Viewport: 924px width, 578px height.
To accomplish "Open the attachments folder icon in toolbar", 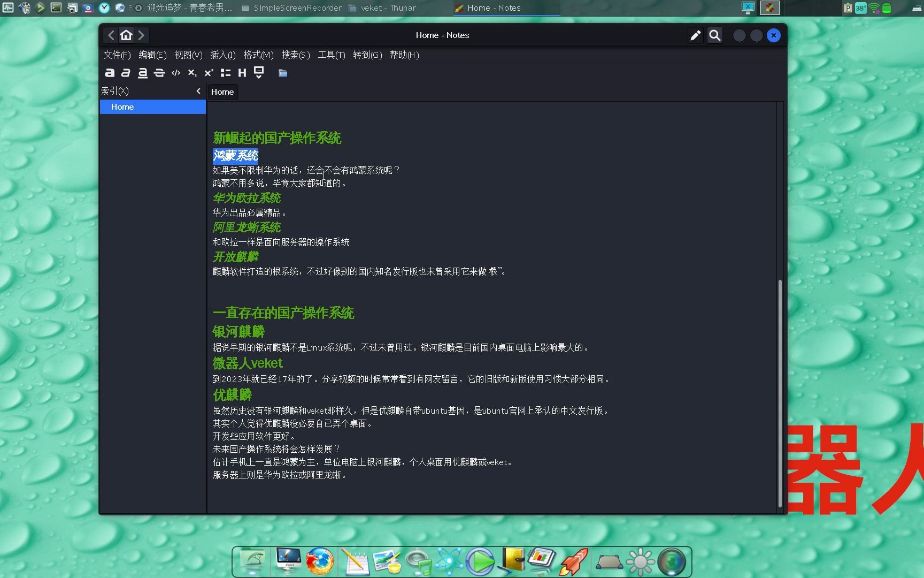I will click(283, 73).
